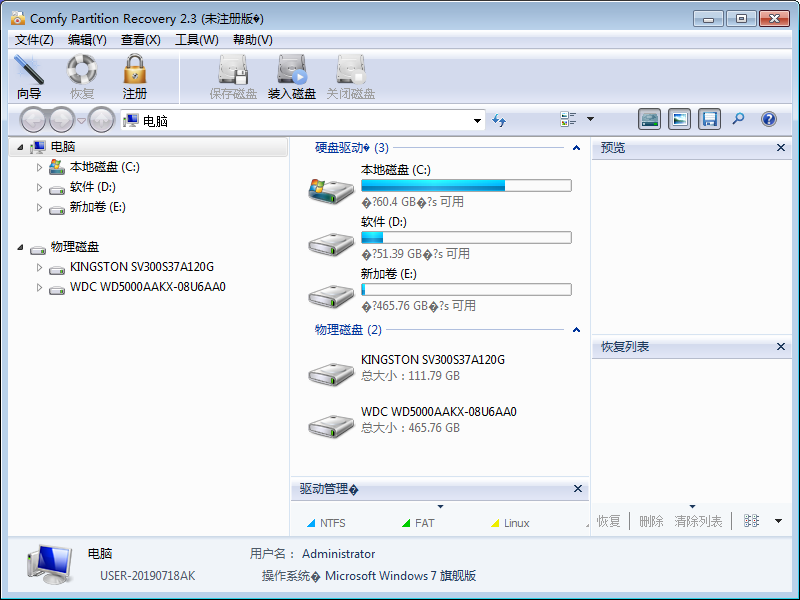Collapse the 电脑 tree node
This screenshot has width=800, height=600.
(x=20, y=147)
